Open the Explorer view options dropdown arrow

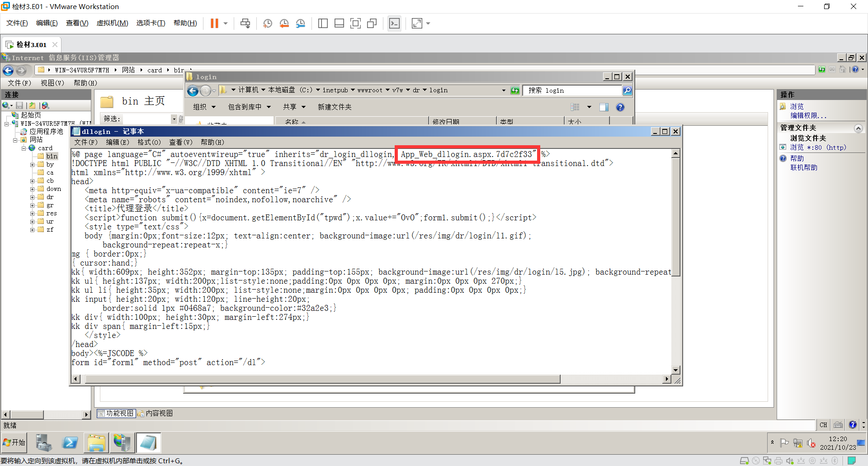589,107
